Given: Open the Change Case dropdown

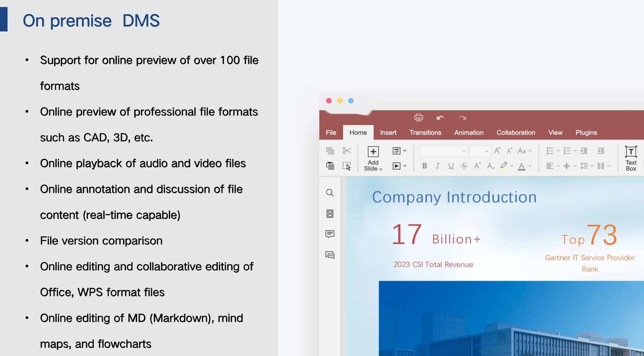Looking at the screenshot, I should (x=524, y=151).
